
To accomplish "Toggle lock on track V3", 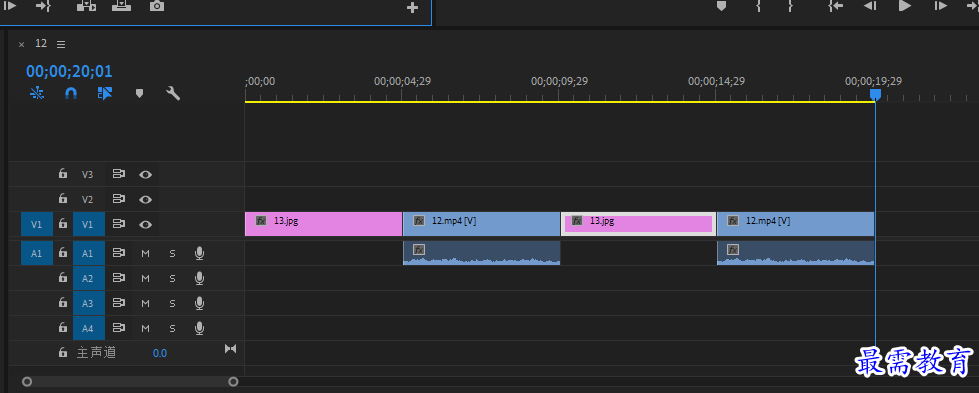I will 62,174.
